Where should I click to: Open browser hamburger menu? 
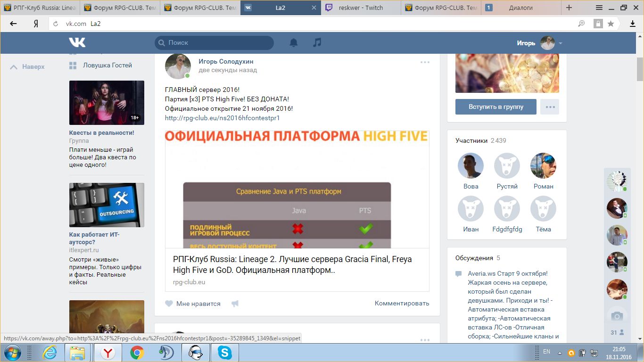[x=599, y=8]
